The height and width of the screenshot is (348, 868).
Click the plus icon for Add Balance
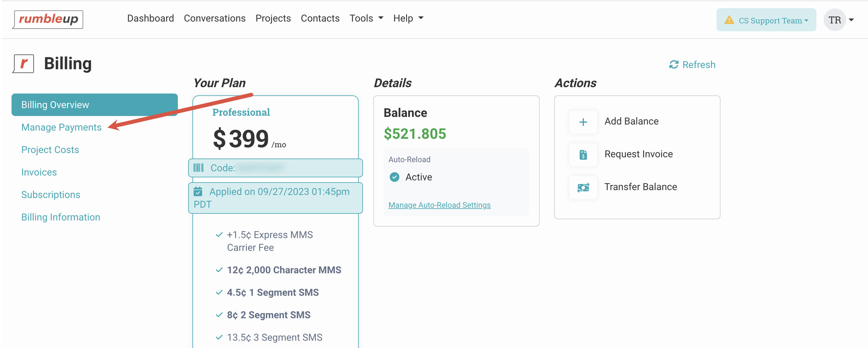[583, 122]
